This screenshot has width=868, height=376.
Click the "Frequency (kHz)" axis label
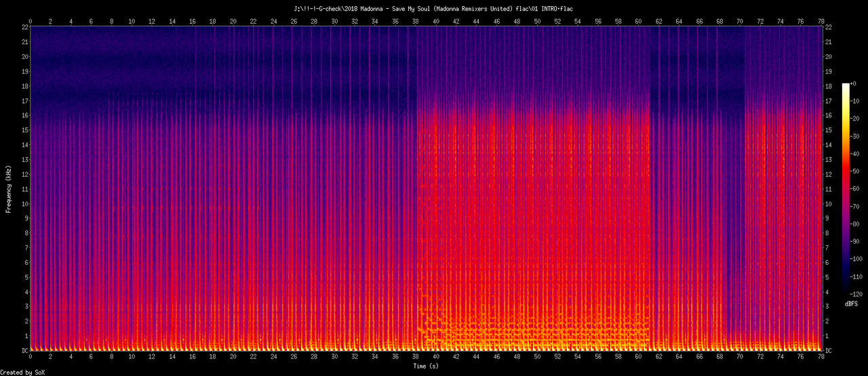click(x=8, y=188)
